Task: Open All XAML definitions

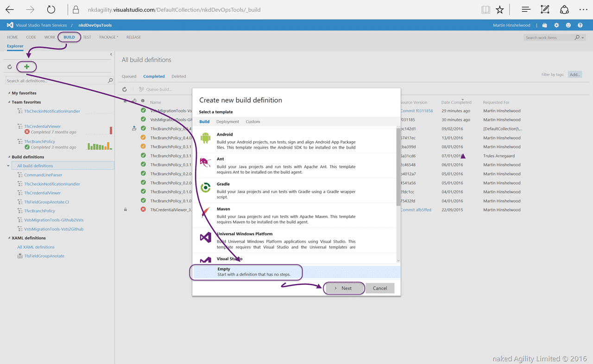Action: [x=36, y=247]
